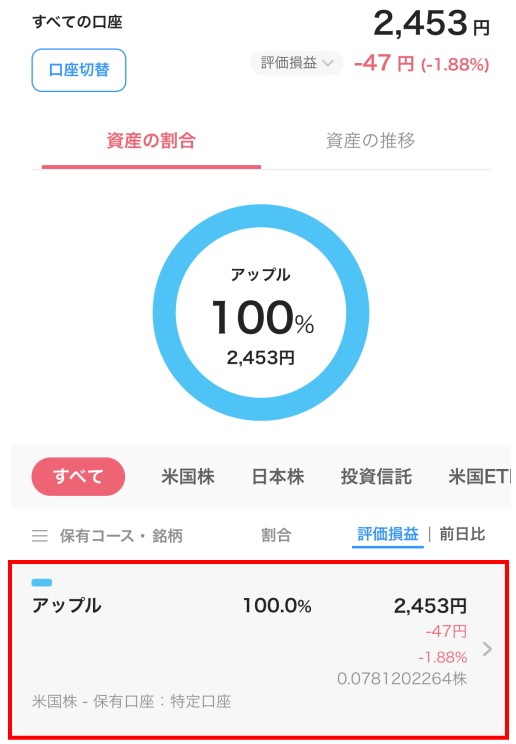
Task: Switch list view to 前日比
Action: click(462, 534)
